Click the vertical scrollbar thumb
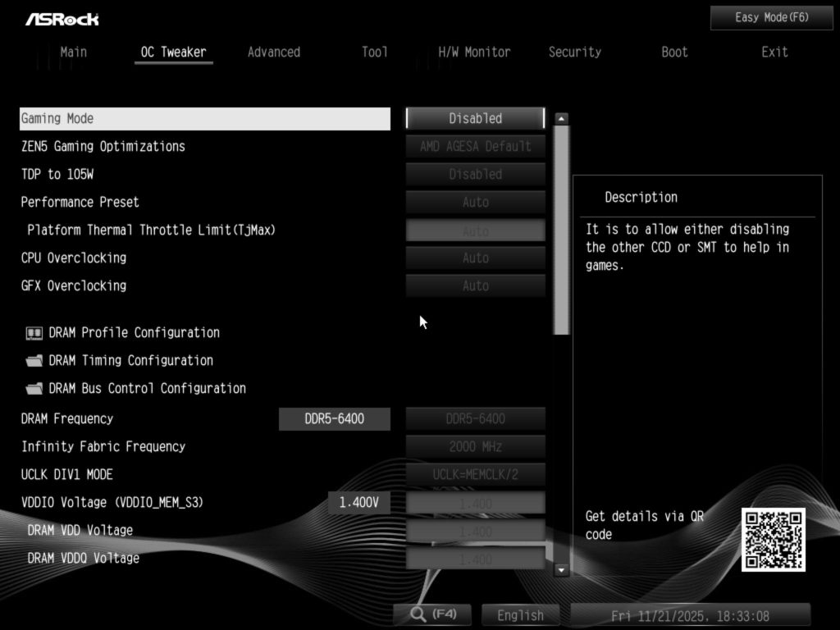Image resolution: width=840 pixels, height=630 pixels. coord(561,230)
